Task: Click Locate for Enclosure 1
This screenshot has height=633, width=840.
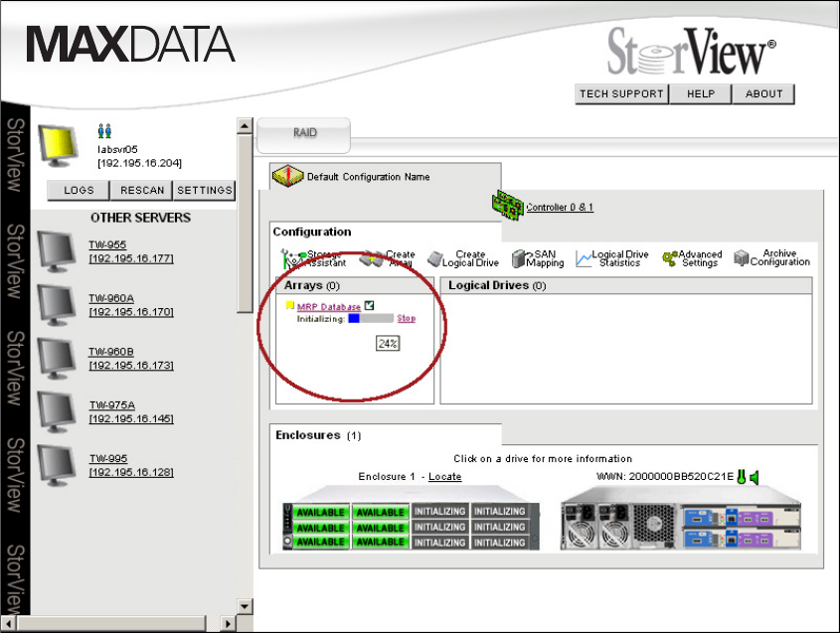Action: coord(444,477)
